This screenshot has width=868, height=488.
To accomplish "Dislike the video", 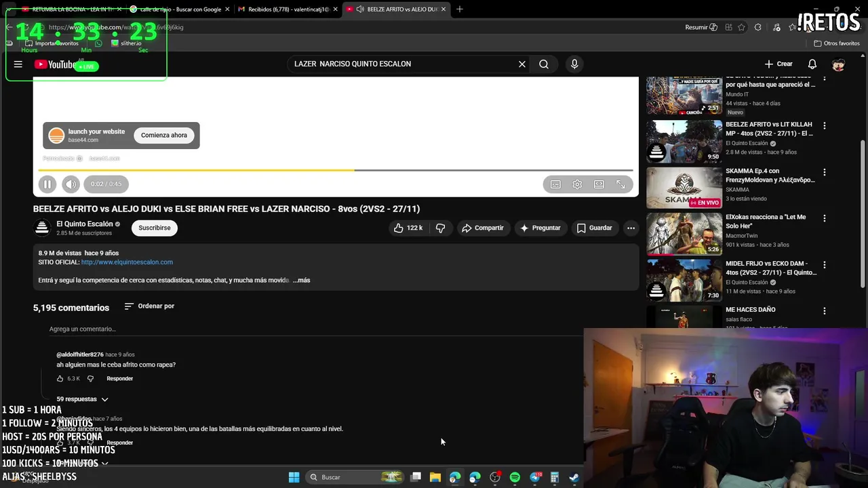I will [441, 228].
